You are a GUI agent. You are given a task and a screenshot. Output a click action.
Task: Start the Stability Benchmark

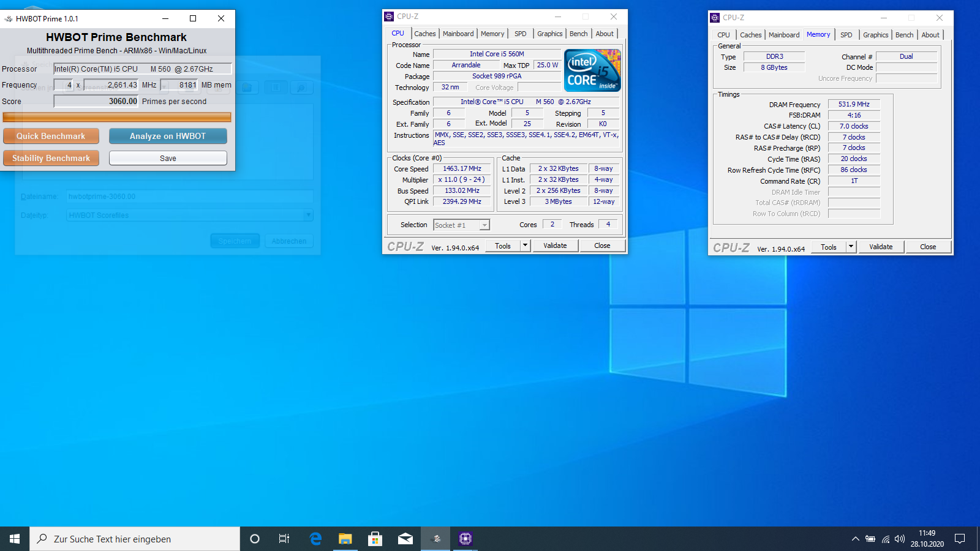pos(51,158)
